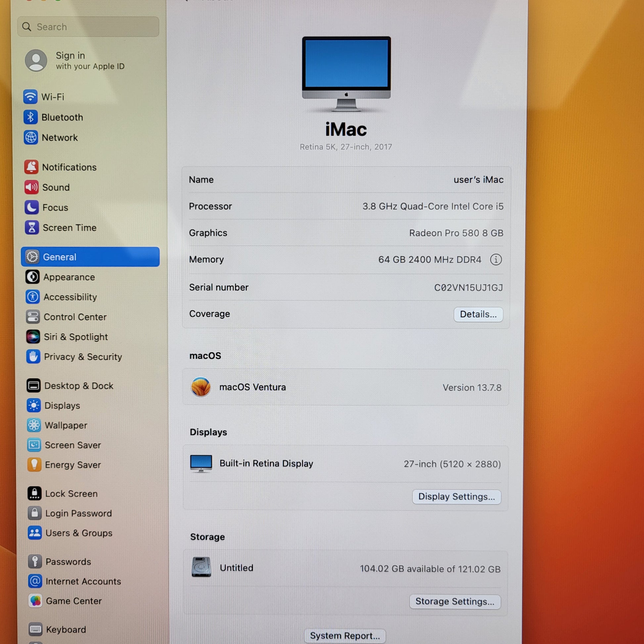Click the Siri & Spotlight icon
The height and width of the screenshot is (644, 644).
[x=33, y=337]
